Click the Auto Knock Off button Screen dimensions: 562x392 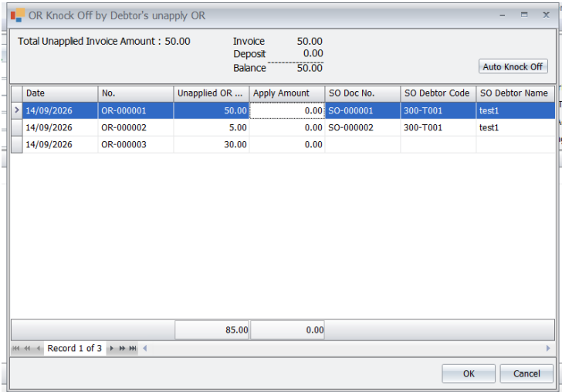click(513, 66)
